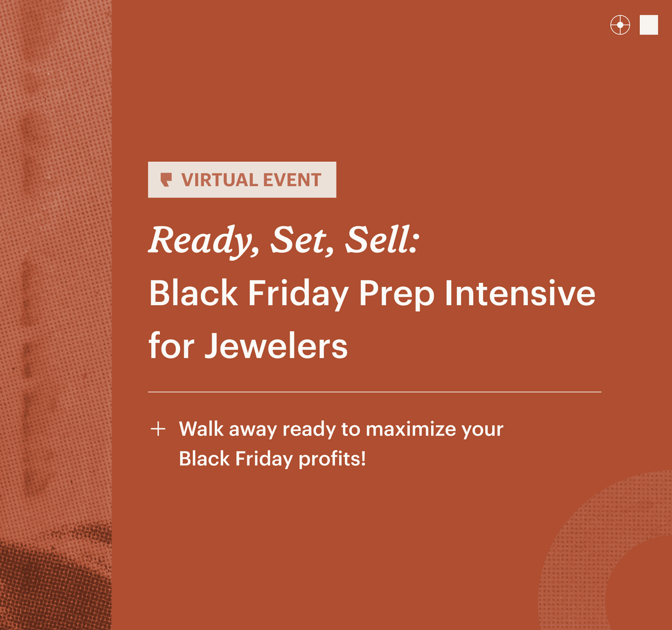Click the 'for Jewelers' heading text
Screen dimensions: 672x630
click(x=248, y=346)
